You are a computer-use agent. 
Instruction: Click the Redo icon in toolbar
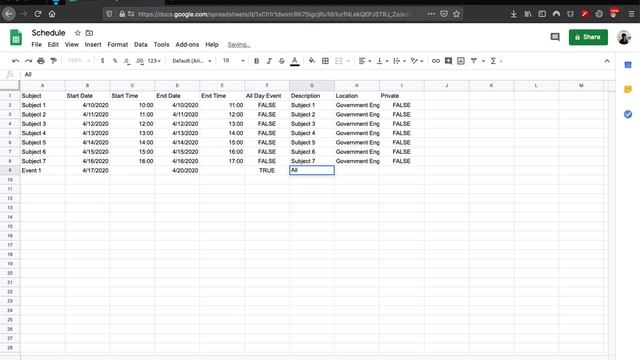[28, 61]
